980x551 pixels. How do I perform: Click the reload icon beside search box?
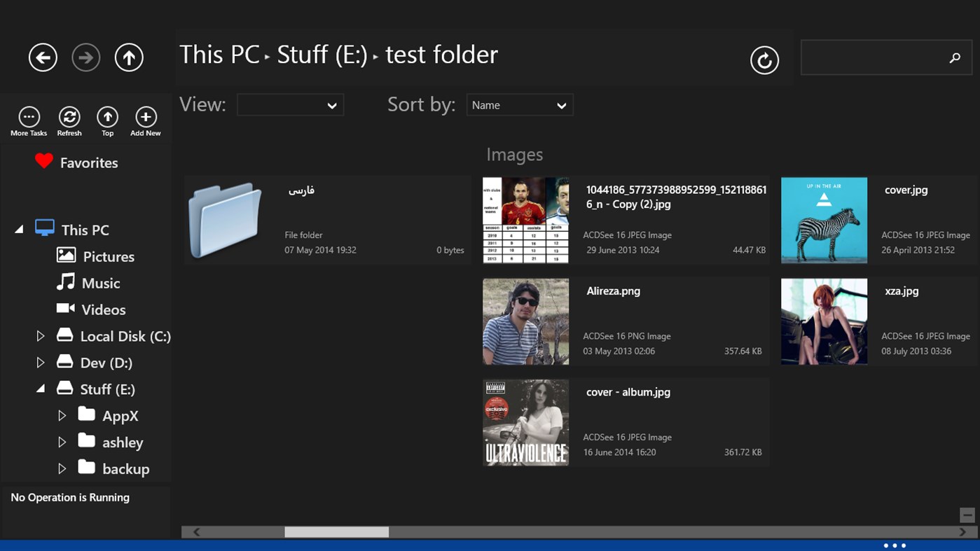(x=764, y=60)
